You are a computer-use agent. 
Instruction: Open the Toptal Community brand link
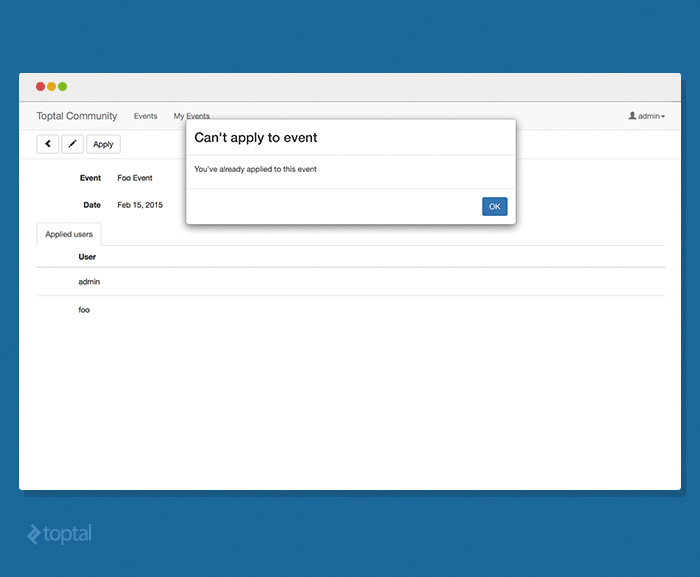[77, 116]
